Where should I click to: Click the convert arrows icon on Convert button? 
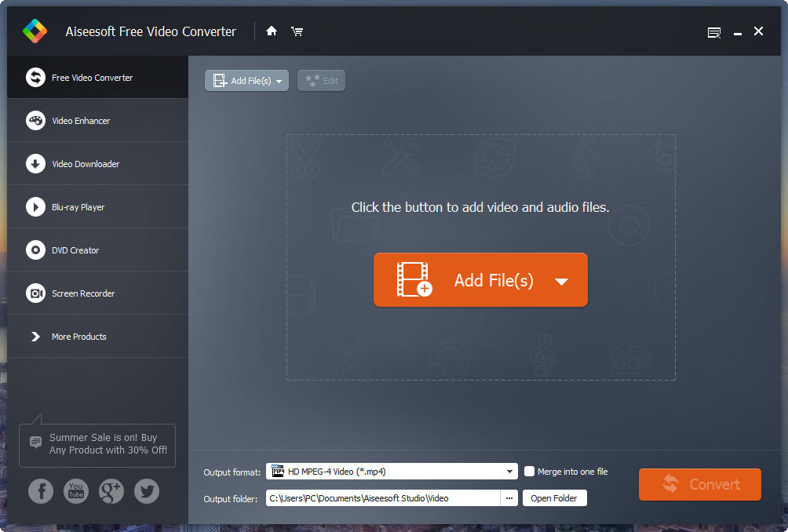[670, 483]
